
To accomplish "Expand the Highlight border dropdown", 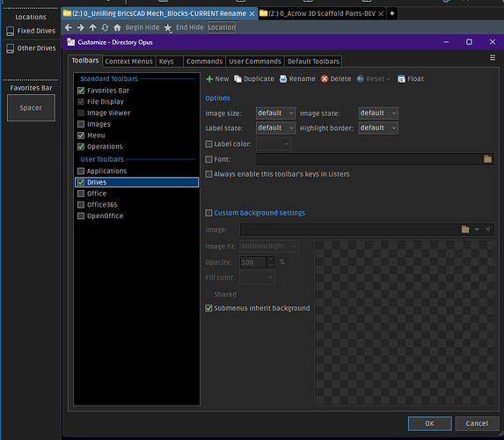I will 378,128.
